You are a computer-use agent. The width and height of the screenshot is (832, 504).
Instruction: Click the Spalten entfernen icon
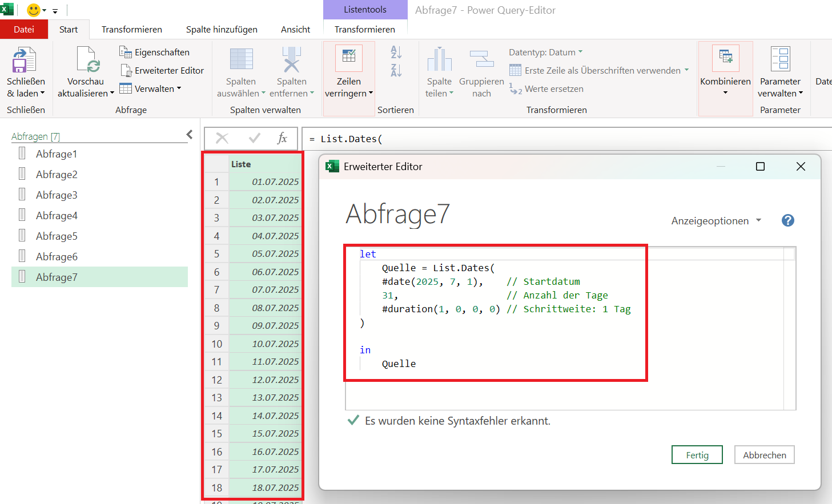point(291,60)
